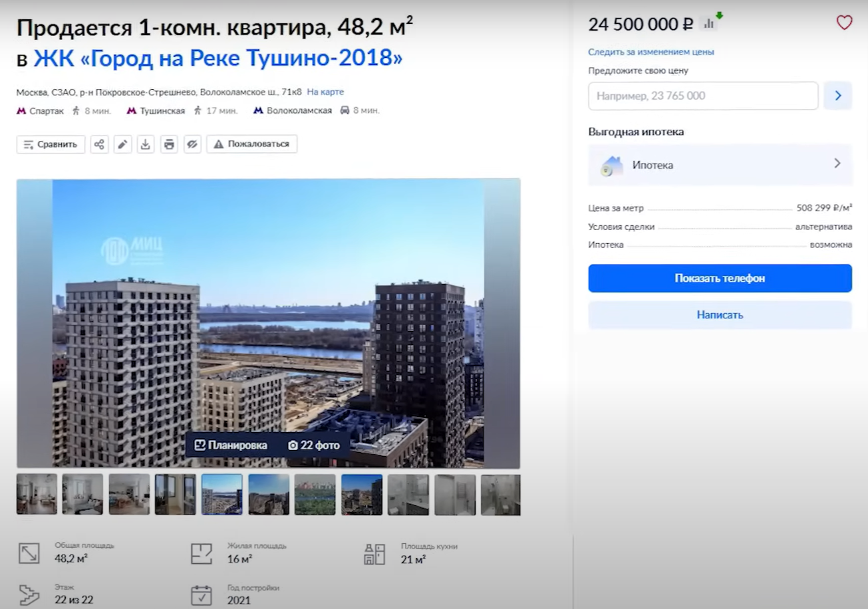Click the total area icon beside Общая площадь

tap(29, 553)
